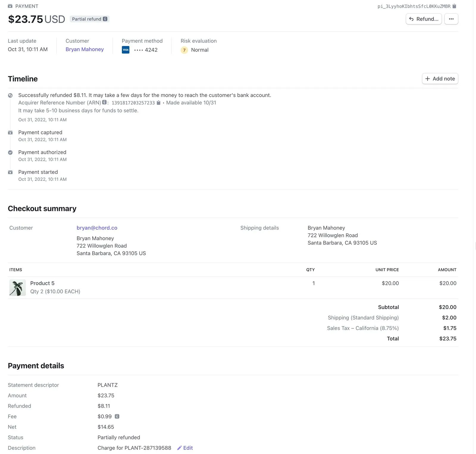Screen dimensions: 476x454
Task: Click the Refunded amount $8.11 value
Action: pyautogui.click(x=104, y=406)
